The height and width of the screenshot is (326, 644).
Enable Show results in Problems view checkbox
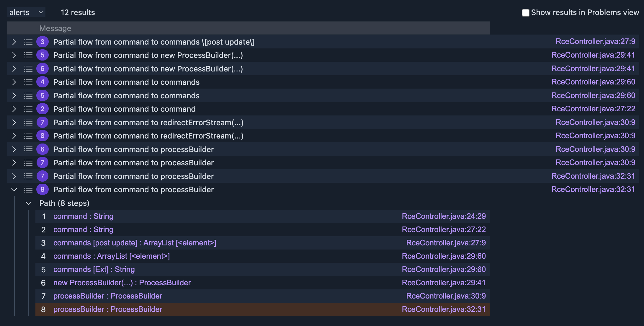point(525,13)
